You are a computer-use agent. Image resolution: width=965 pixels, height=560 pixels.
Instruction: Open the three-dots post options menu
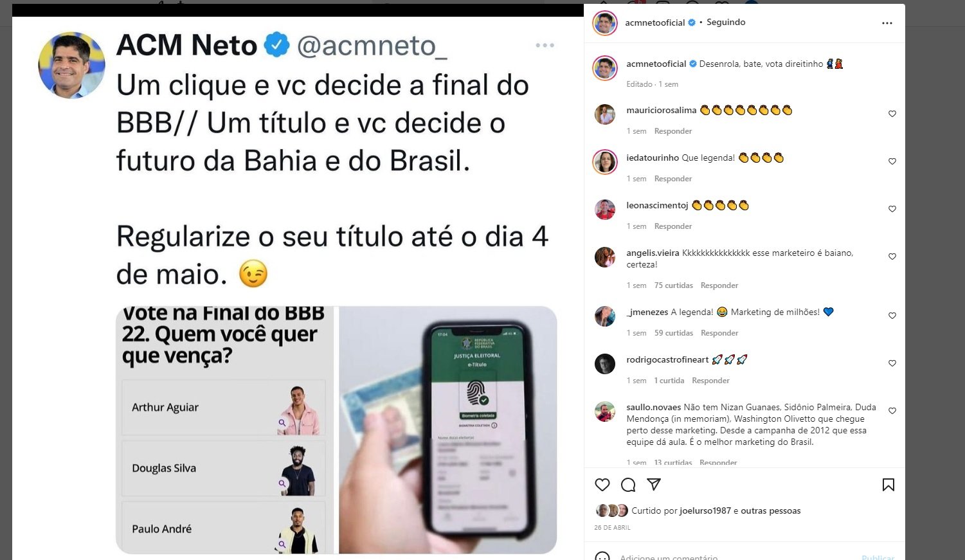pyautogui.click(x=887, y=23)
